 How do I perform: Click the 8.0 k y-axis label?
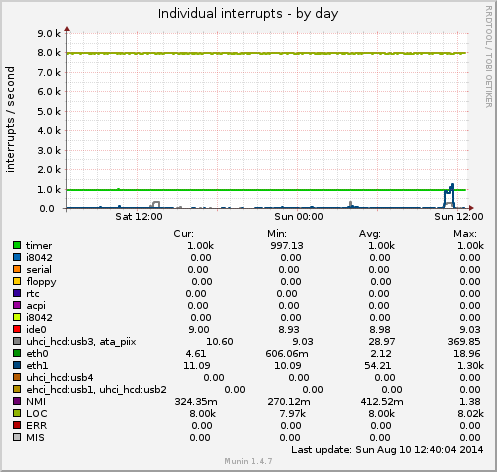click(x=49, y=53)
